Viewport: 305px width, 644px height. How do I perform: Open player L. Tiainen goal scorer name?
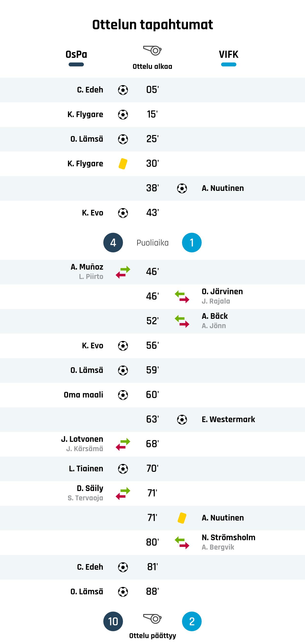coord(86,469)
